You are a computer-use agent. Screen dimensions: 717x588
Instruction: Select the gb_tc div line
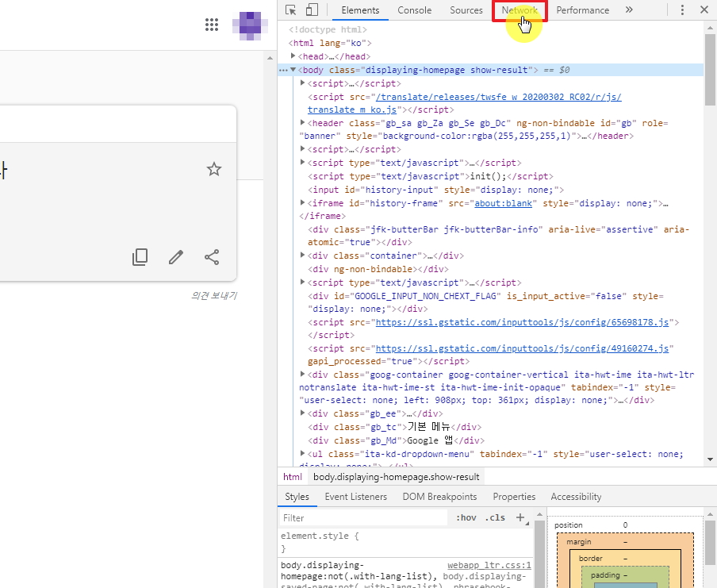[395, 427]
